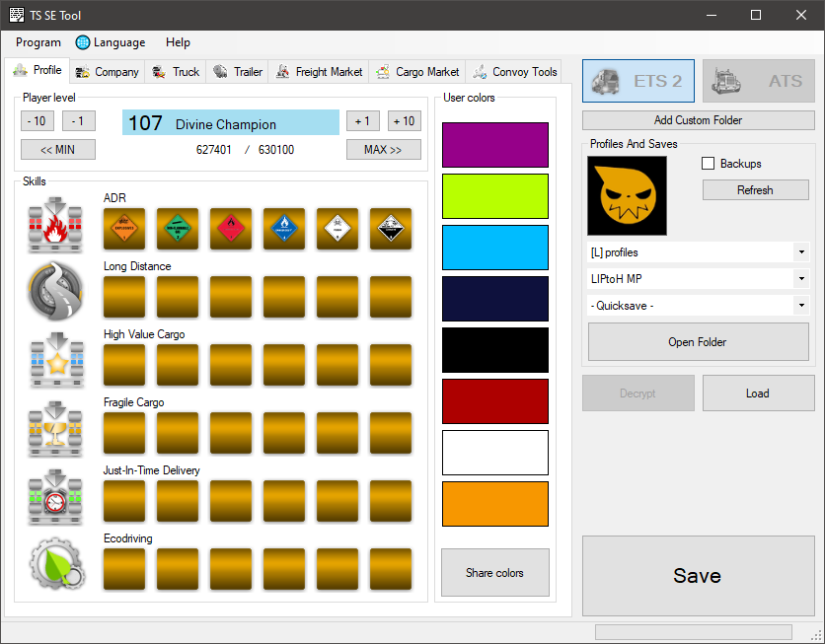Screen dimensions: 825x644
Task: Enable the Backups checkbox
Action: (x=709, y=164)
